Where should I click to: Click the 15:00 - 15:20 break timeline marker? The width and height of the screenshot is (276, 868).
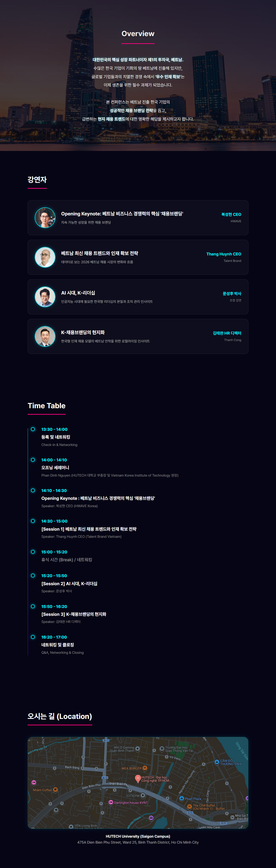(33, 552)
